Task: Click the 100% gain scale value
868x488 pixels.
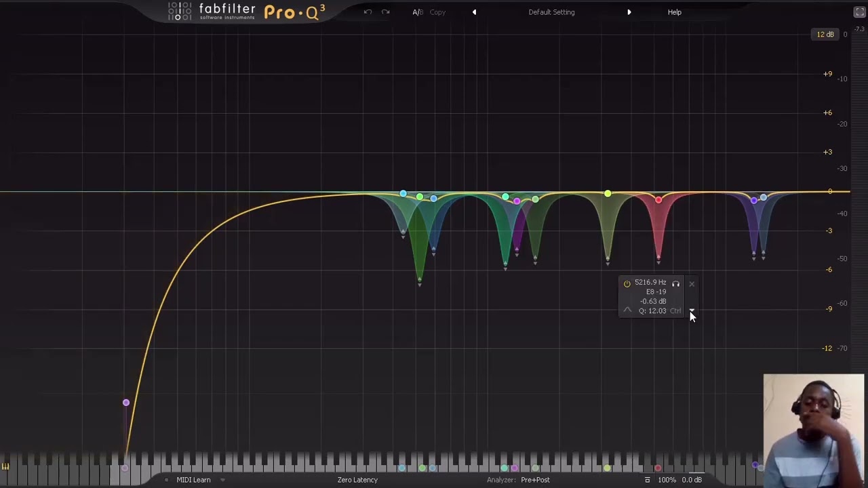Action: [x=667, y=480]
